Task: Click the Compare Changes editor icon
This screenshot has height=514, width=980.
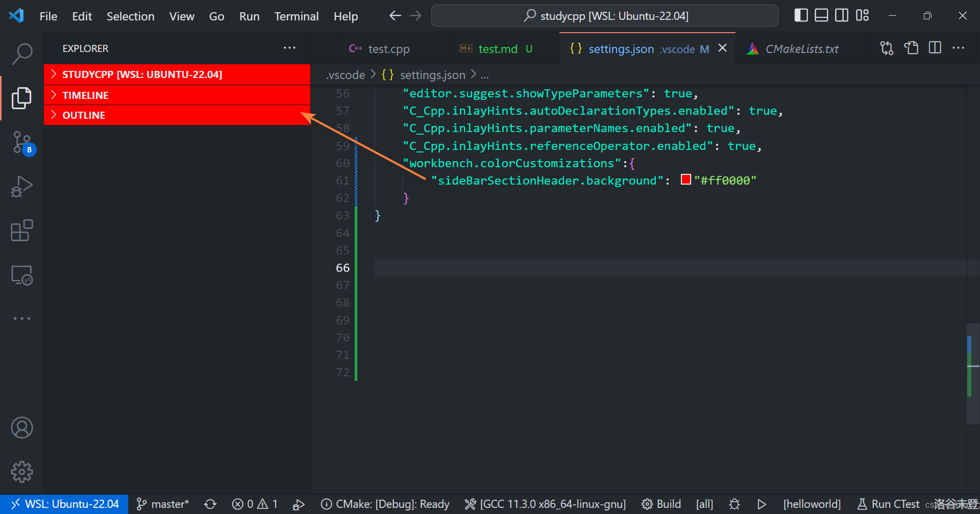Action: [887, 48]
